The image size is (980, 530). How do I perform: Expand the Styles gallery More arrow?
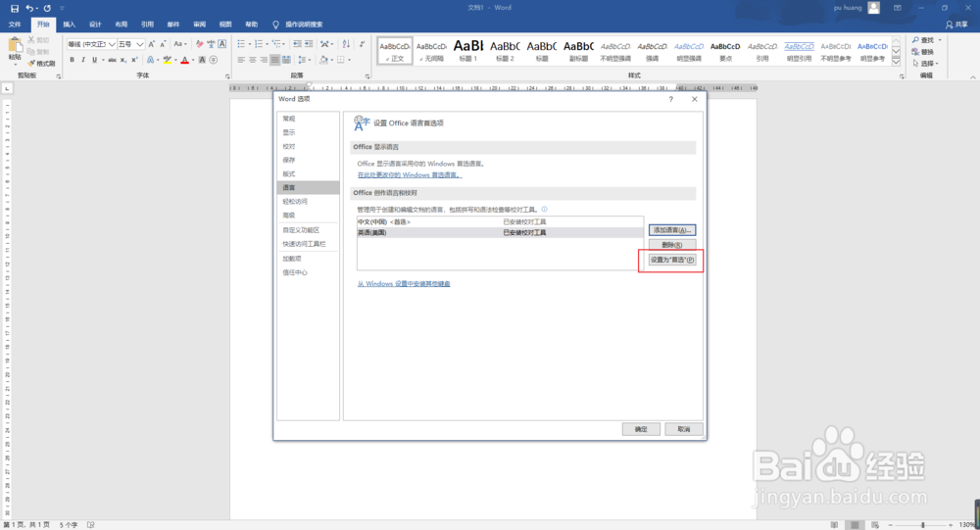pos(897,63)
